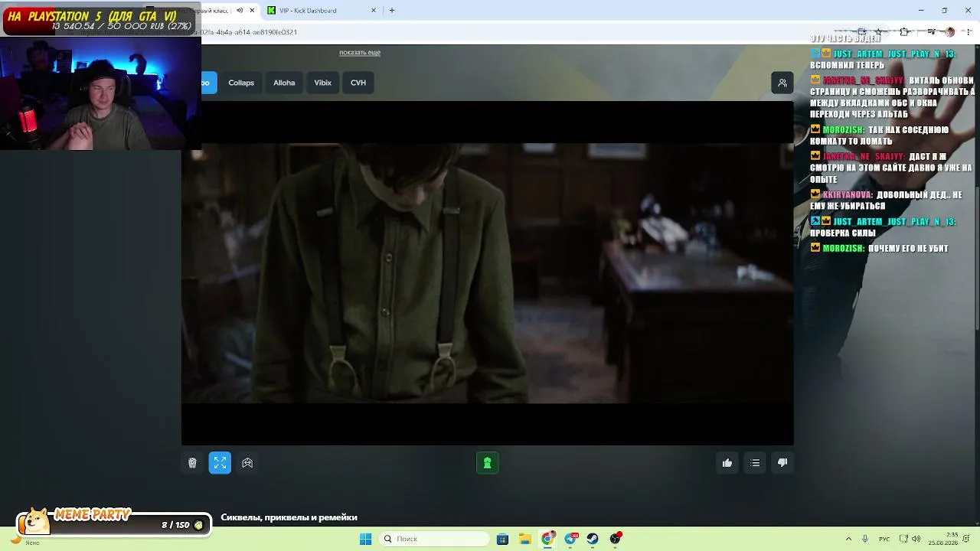Open the list icon beside the thumbs
Viewport: 980px width, 551px height.
click(755, 463)
